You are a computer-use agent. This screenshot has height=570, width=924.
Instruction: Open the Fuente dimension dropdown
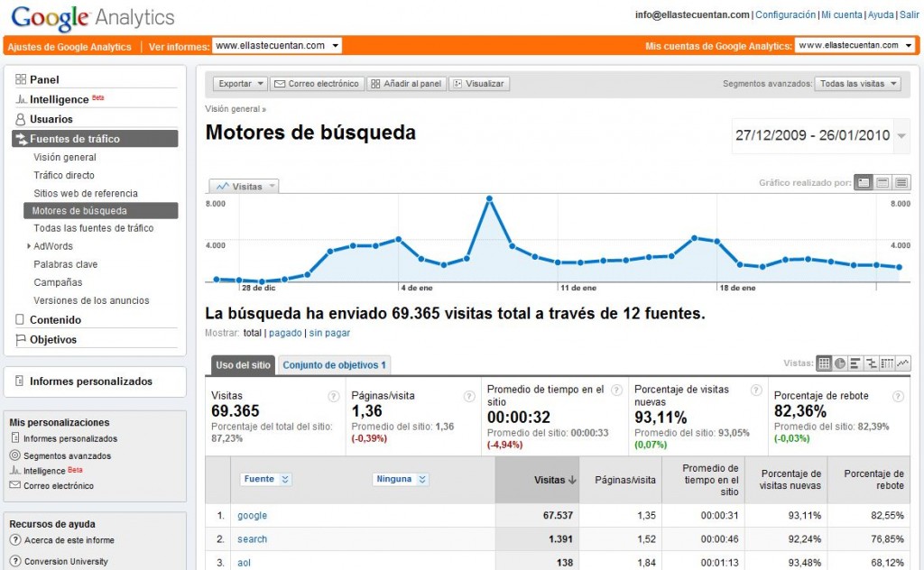(x=265, y=479)
